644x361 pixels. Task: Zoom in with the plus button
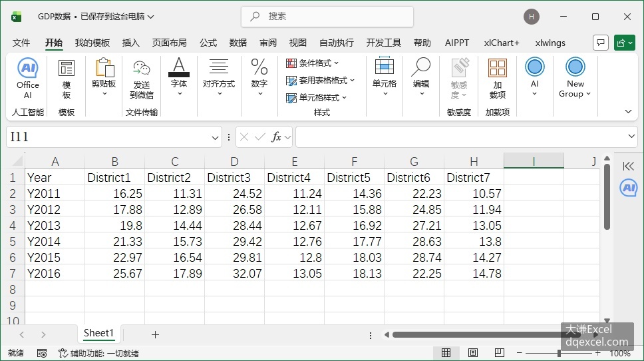point(597,353)
